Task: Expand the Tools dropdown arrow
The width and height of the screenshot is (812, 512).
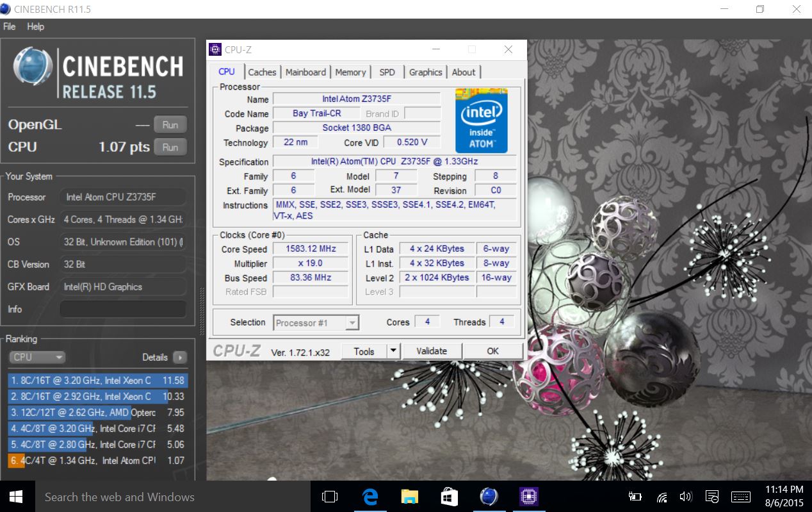Action: (x=393, y=351)
